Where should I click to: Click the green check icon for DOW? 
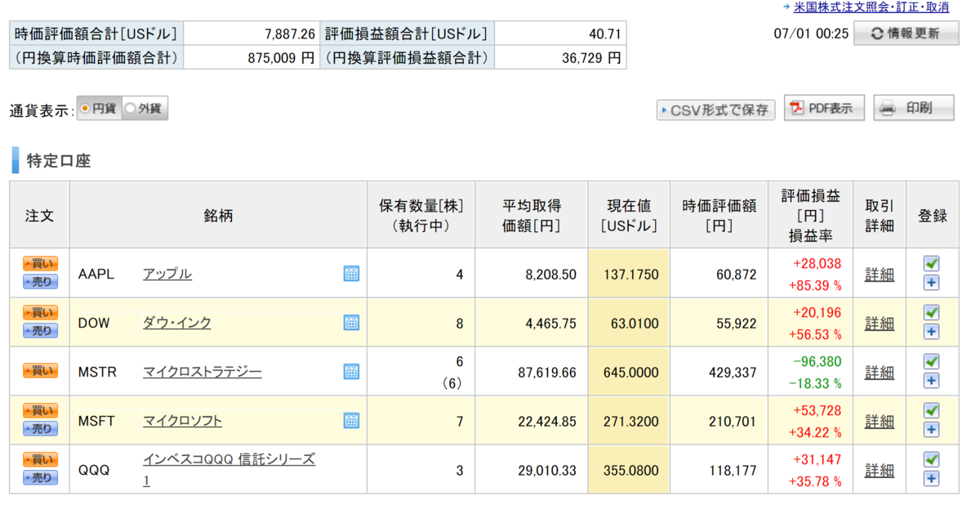pos(931,312)
